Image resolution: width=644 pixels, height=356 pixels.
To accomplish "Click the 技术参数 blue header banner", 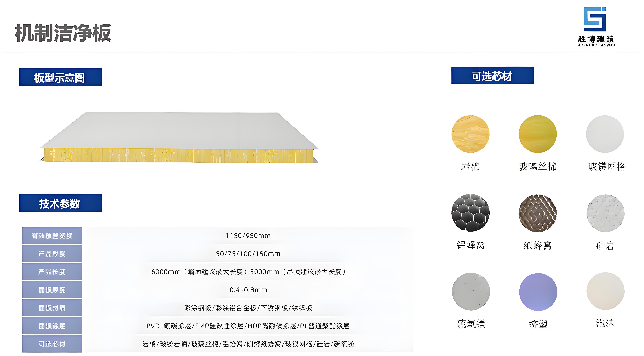I will point(60,203).
